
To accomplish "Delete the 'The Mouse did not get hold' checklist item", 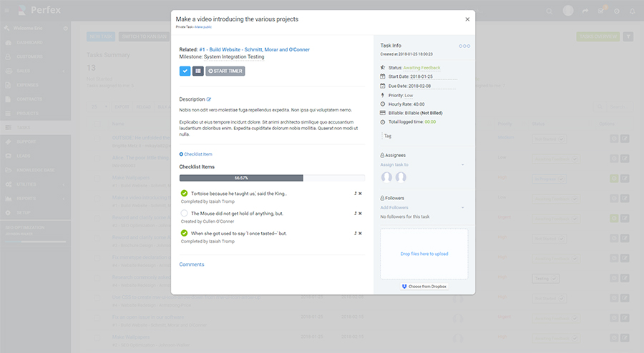I will point(360,213).
